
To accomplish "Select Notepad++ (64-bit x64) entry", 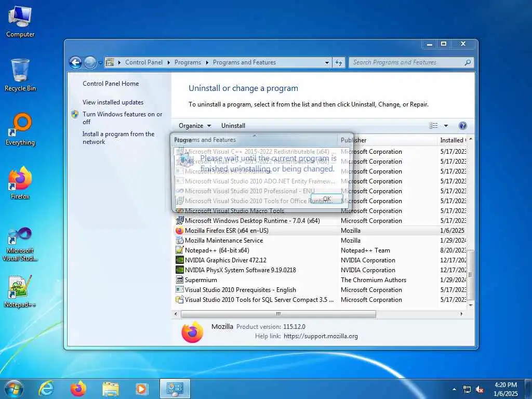I will tap(320, 250).
